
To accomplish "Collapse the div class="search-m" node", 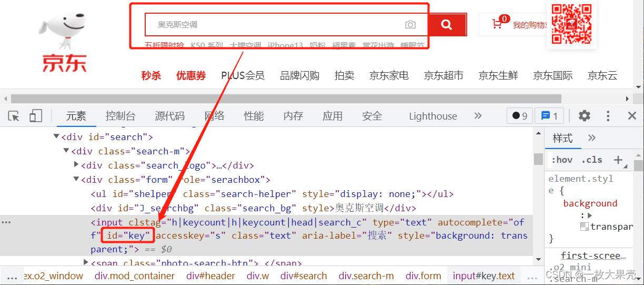I will [66, 151].
